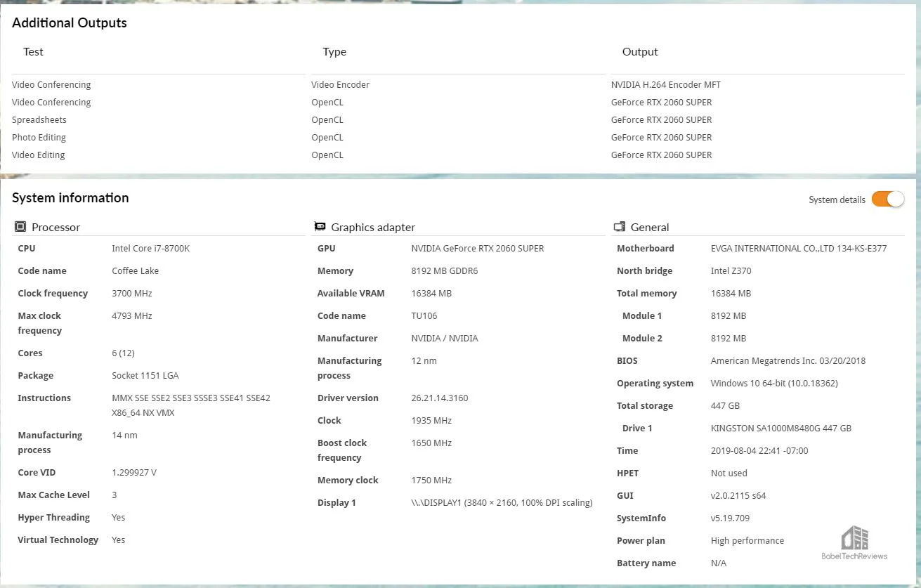Select the Test column header

pos(33,52)
